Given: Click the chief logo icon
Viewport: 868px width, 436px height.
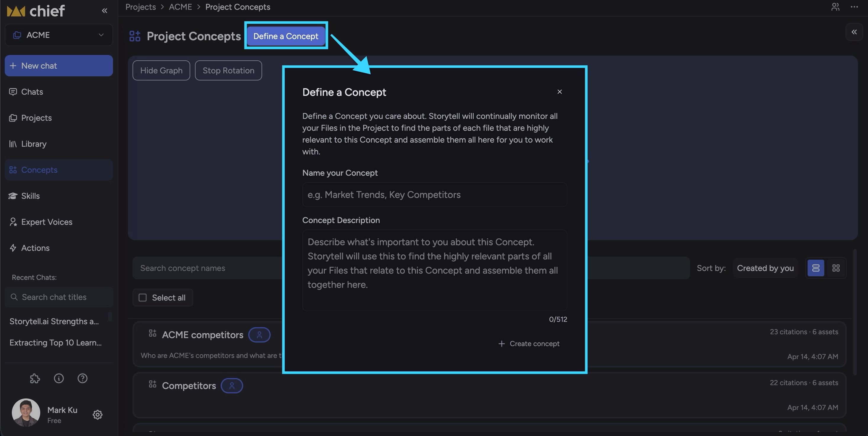Looking at the screenshot, I should pyautogui.click(x=16, y=11).
